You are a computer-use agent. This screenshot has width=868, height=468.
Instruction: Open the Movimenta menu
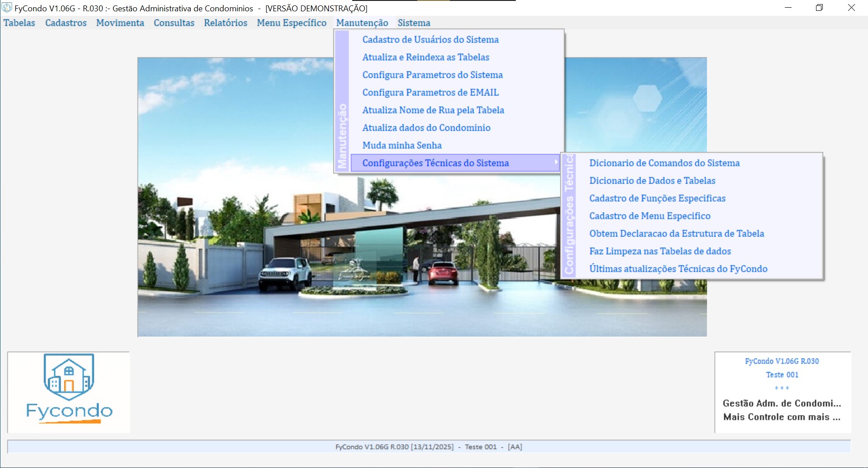coord(120,23)
